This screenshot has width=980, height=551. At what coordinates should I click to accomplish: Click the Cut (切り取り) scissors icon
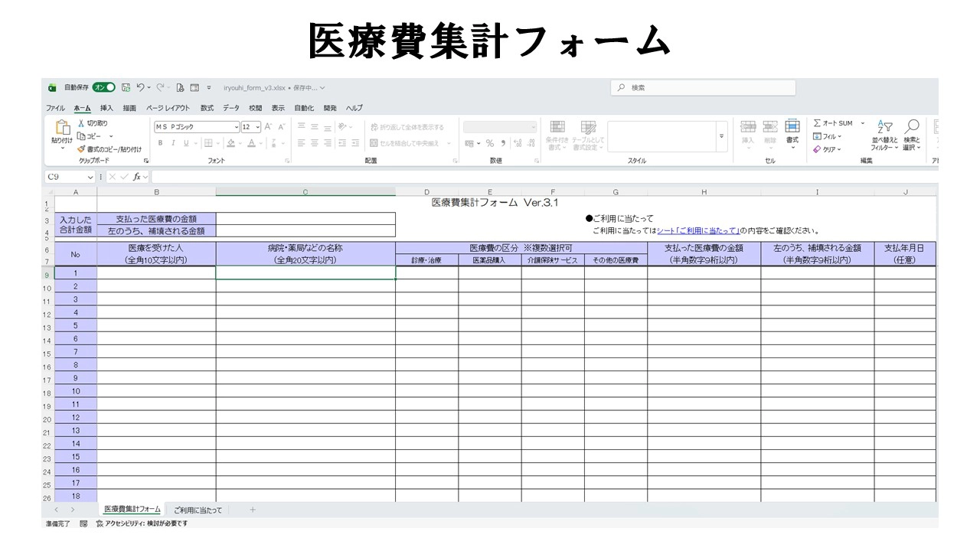[x=81, y=123]
